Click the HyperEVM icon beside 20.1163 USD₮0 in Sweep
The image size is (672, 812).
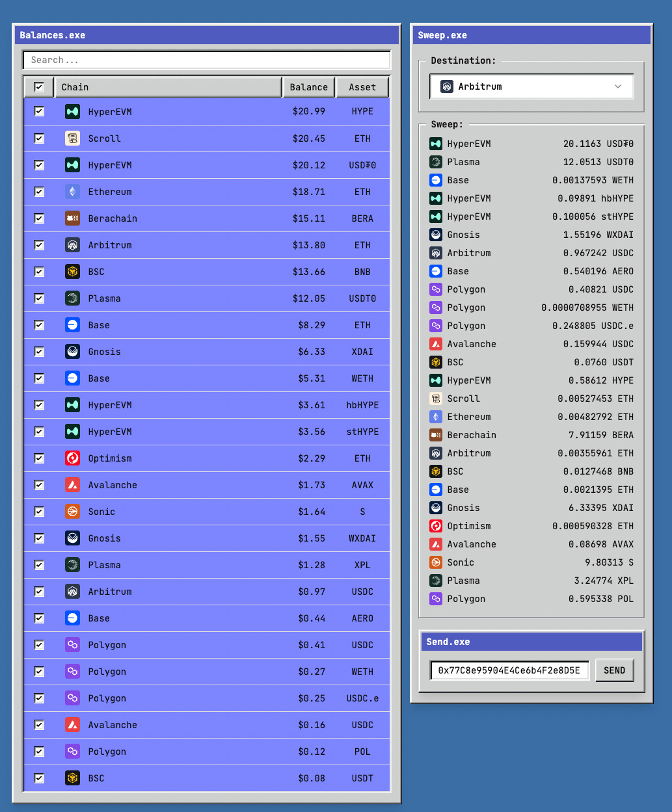coord(436,144)
